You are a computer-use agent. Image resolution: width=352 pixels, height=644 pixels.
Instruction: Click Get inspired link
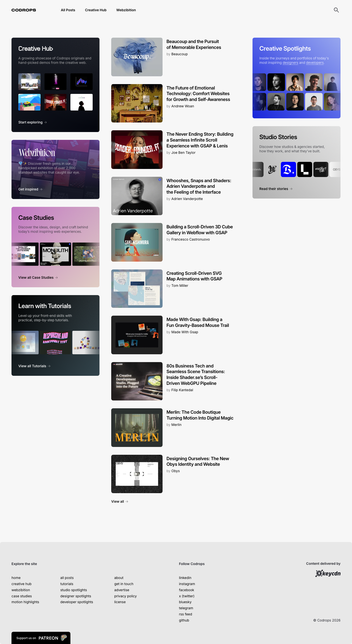point(30,189)
